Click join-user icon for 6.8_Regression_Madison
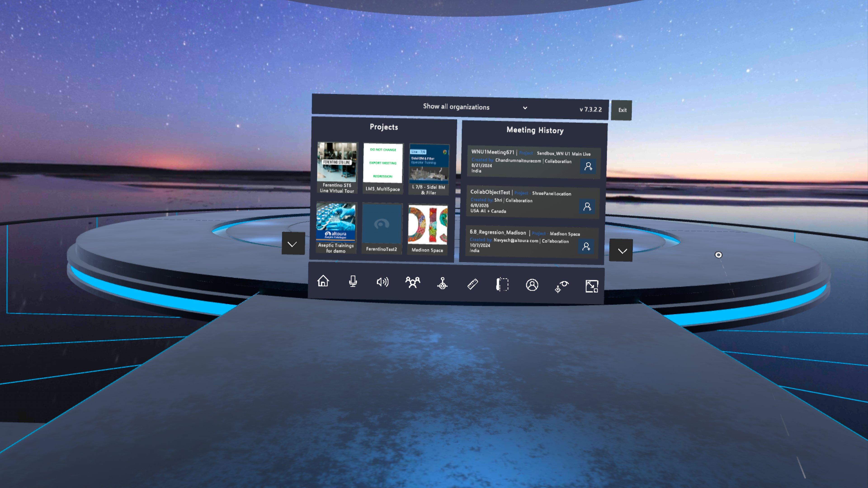 tap(586, 246)
